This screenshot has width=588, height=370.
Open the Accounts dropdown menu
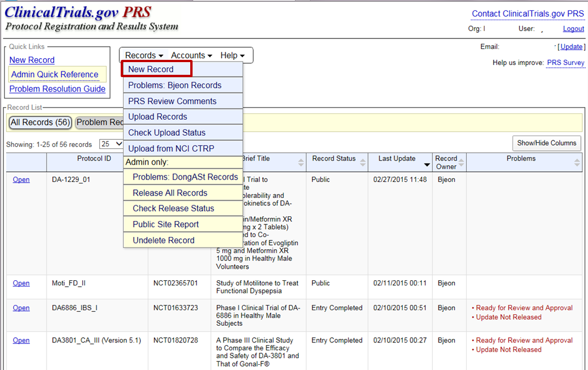pos(191,56)
